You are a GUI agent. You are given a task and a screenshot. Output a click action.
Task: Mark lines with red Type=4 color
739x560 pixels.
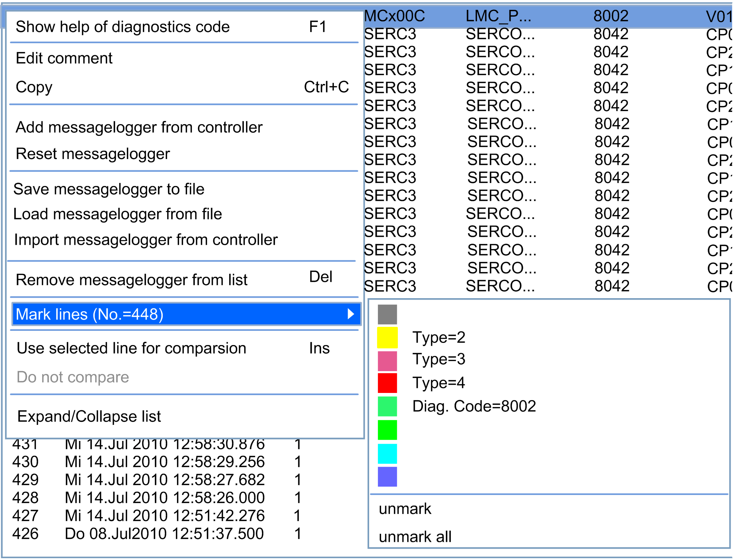pos(387,383)
